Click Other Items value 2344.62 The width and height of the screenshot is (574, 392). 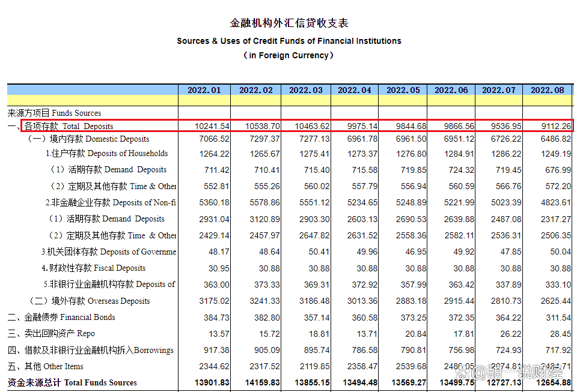pos(214,366)
